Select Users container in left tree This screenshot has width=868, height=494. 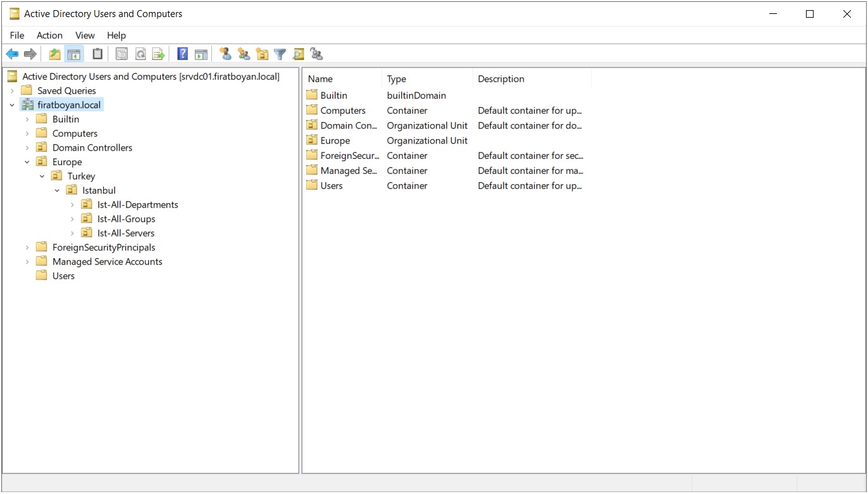pos(63,276)
